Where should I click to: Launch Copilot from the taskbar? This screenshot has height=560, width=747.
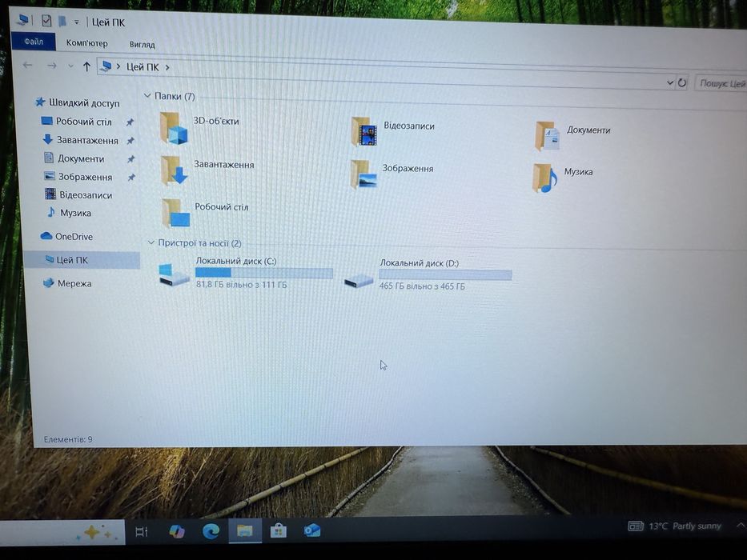(x=177, y=531)
